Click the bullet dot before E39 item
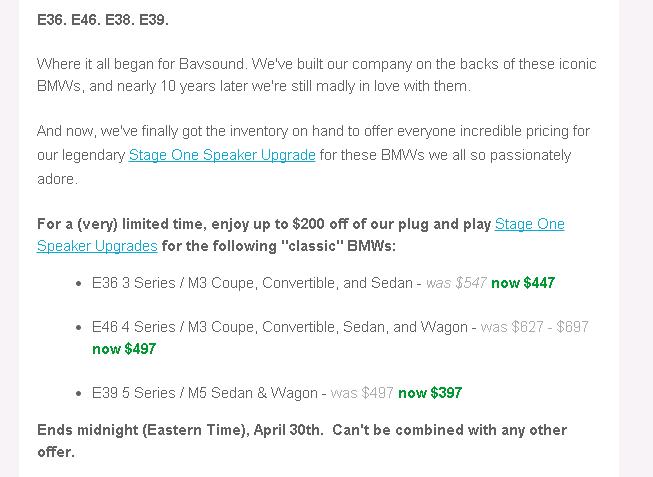 point(79,394)
